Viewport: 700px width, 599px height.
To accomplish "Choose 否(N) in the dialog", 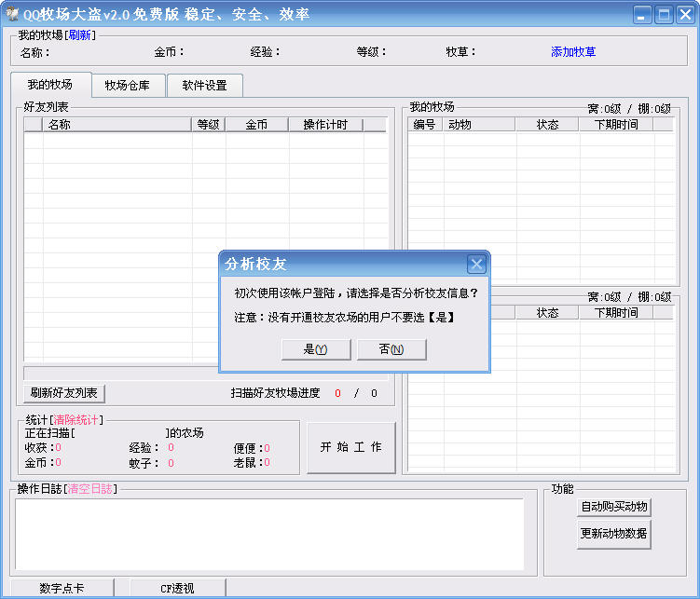I will point(391,349).
